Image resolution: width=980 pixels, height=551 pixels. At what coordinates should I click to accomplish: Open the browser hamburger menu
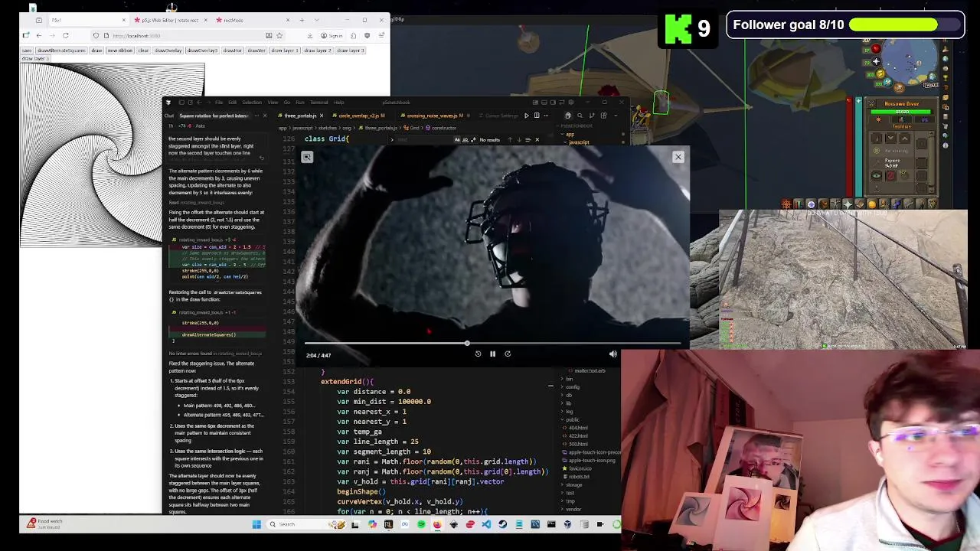[382, 35]
